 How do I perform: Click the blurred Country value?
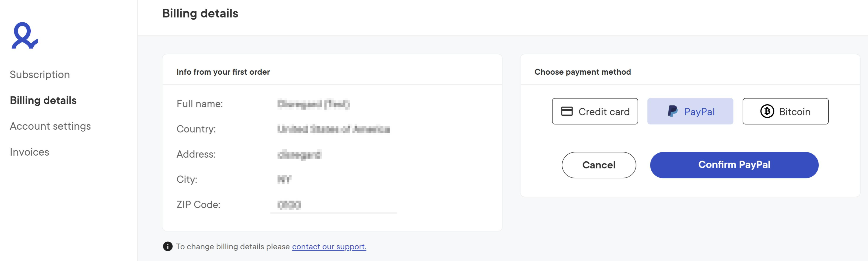click(x=333, y=129)
